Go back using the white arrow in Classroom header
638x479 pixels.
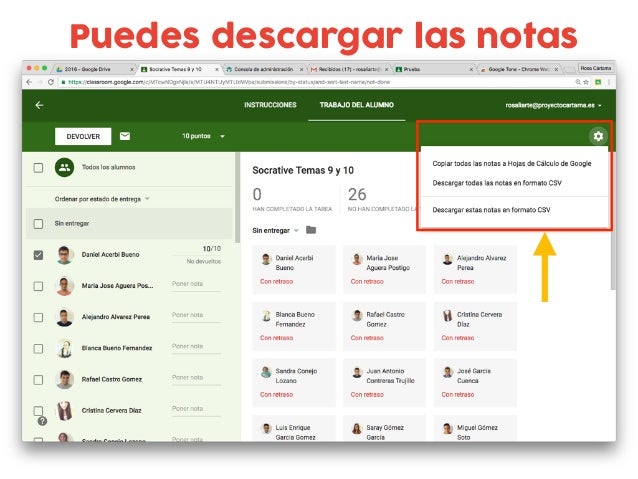[39, 105]
